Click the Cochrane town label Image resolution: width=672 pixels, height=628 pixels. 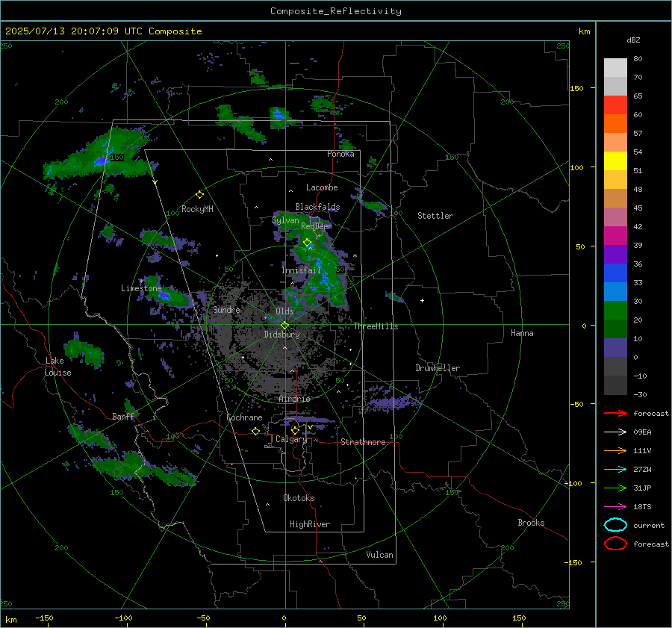[244, 417]
